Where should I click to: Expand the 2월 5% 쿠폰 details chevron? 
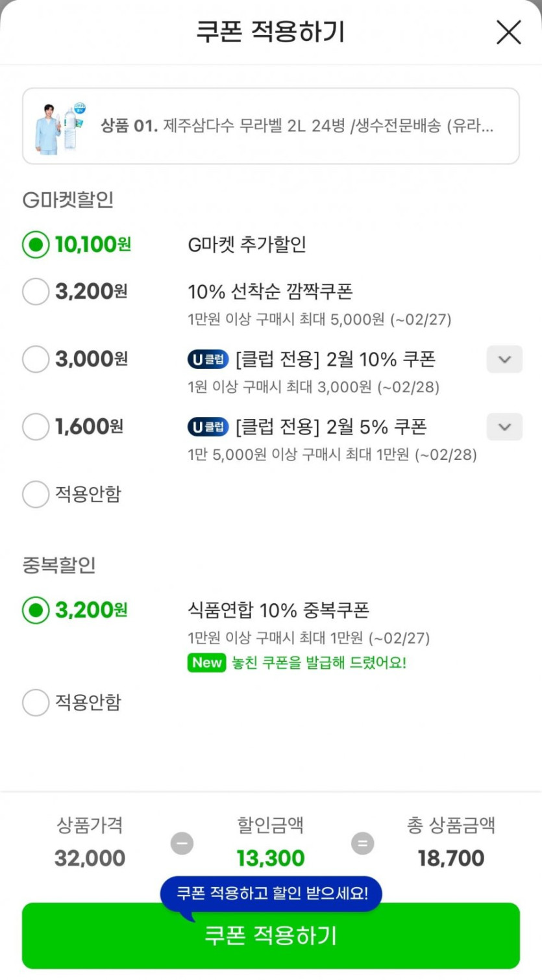pyautogui.click(x=504, y=427)
